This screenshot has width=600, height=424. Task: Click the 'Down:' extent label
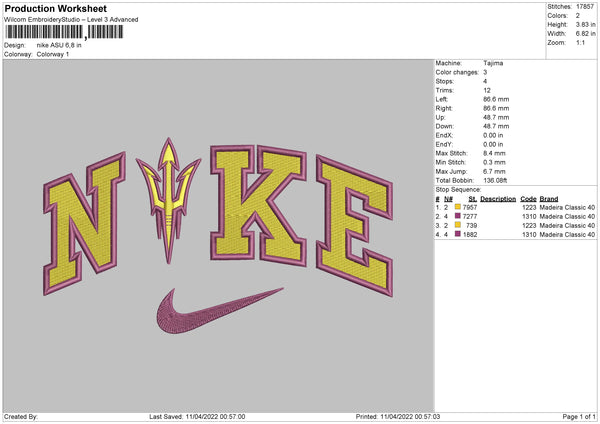pos(445,126)
